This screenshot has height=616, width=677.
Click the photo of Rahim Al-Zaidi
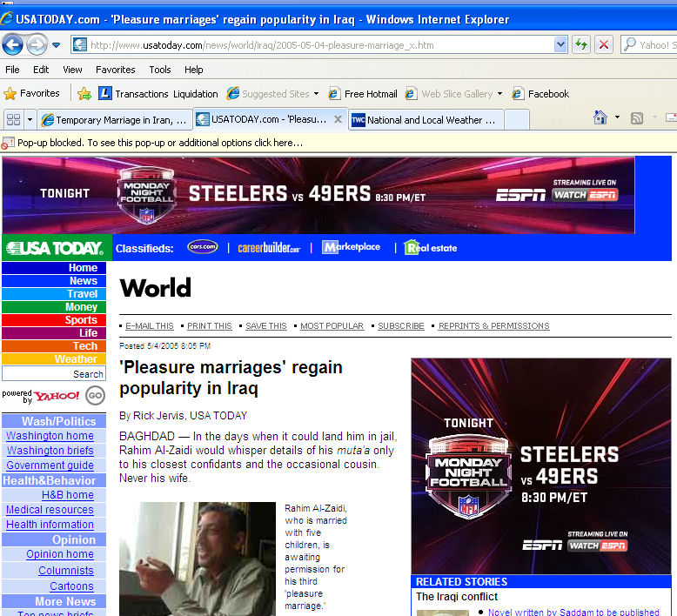[x=198, y=559]
